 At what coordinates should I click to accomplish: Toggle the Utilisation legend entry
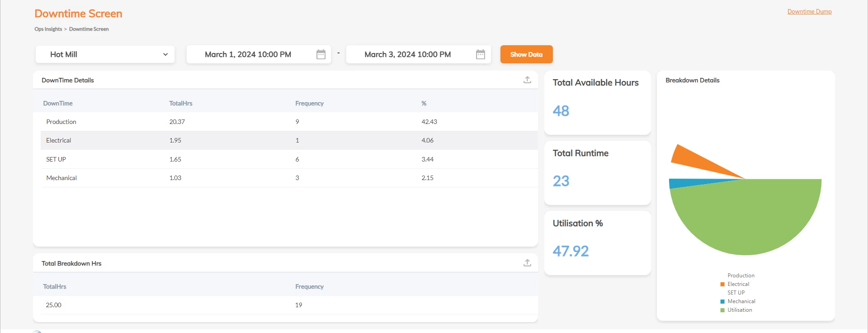[736, 310]
